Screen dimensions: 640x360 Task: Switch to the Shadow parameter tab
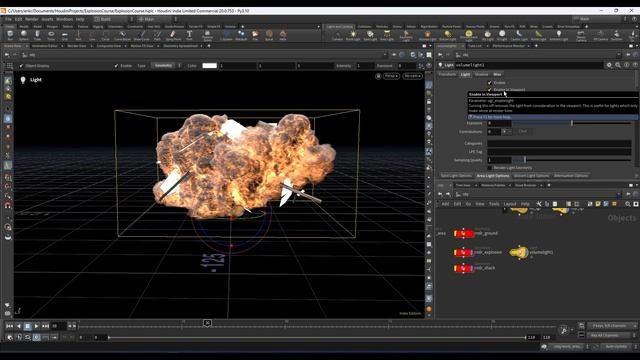coord(482,74)
